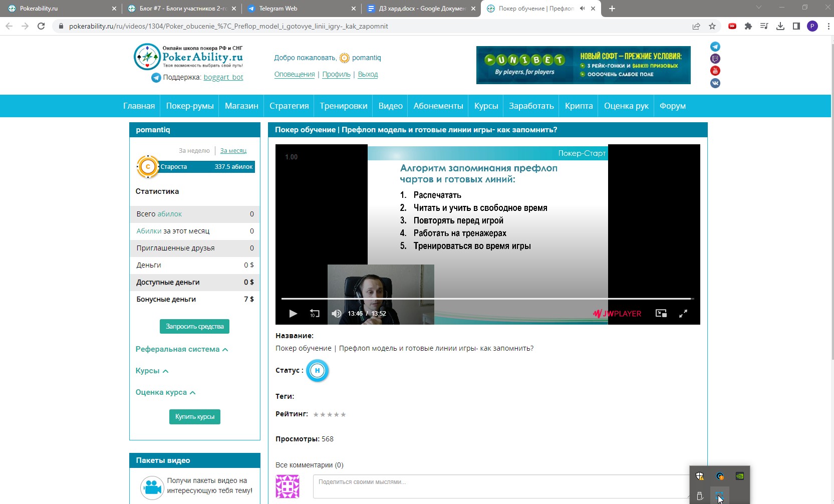
Task: Go back to the previous page
Action: click(9, 26)
